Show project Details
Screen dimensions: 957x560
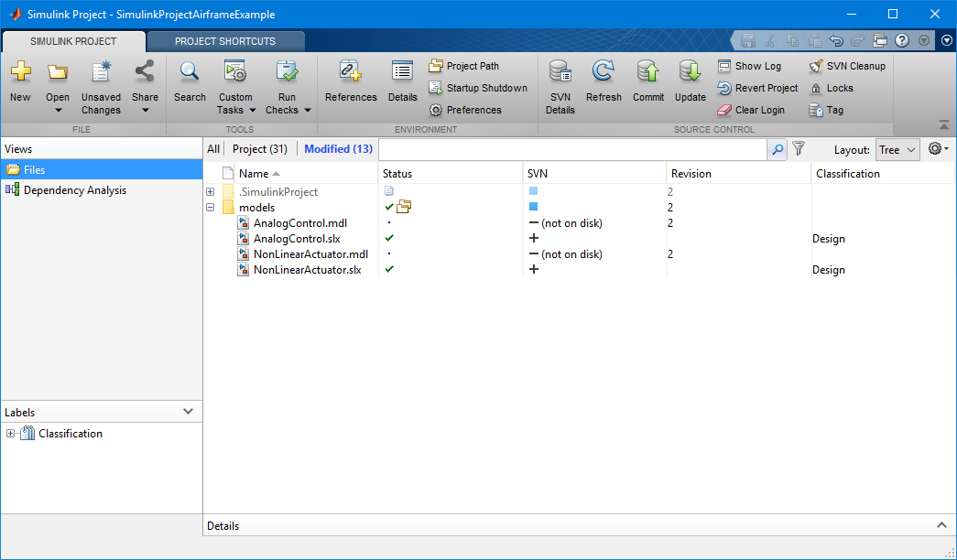(x=402, y=81)
